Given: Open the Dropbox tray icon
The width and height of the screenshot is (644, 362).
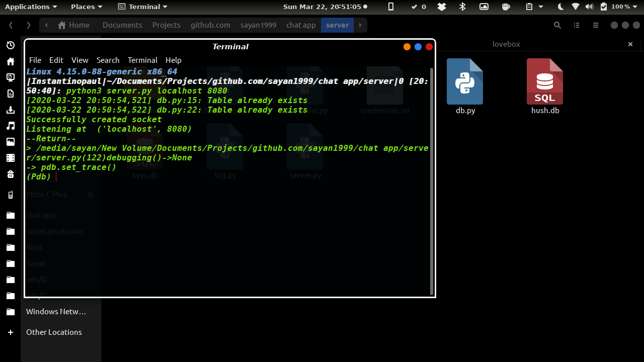Looking at the screenshot, I should click(x=442, y=7).
